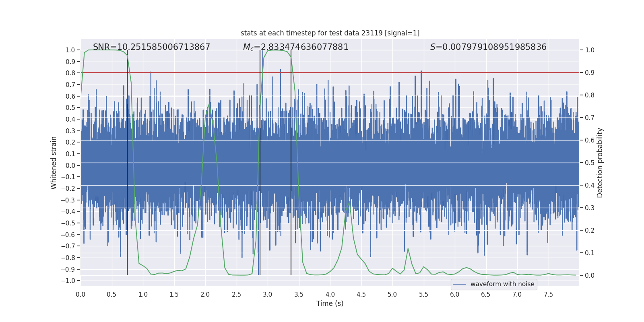This screenshot has height=322, width=644.
Task: Click the 'Time (s)' x-axis label
Action: [x=330, y=303]
